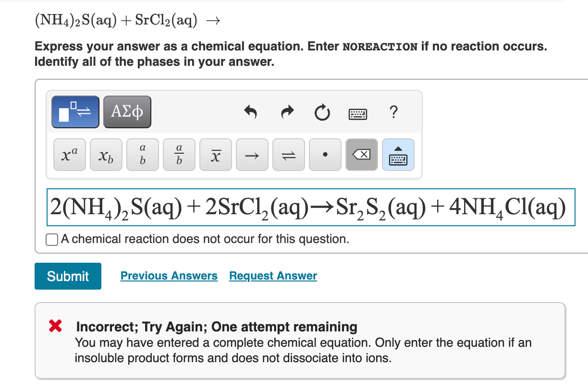This screenshot has width=588, height=390.
Task: Reset the equation with the circular reset icon
Action: tap(322, 113)
